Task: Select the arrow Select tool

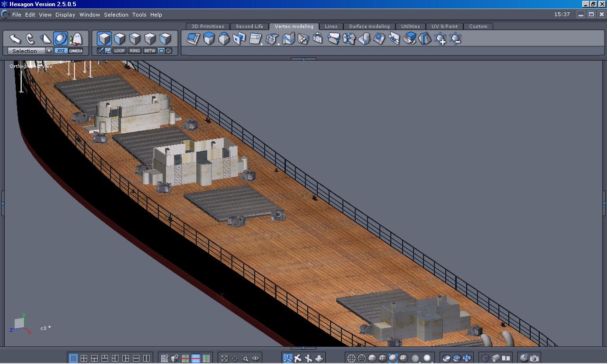Action: click(x=15, y=38)
